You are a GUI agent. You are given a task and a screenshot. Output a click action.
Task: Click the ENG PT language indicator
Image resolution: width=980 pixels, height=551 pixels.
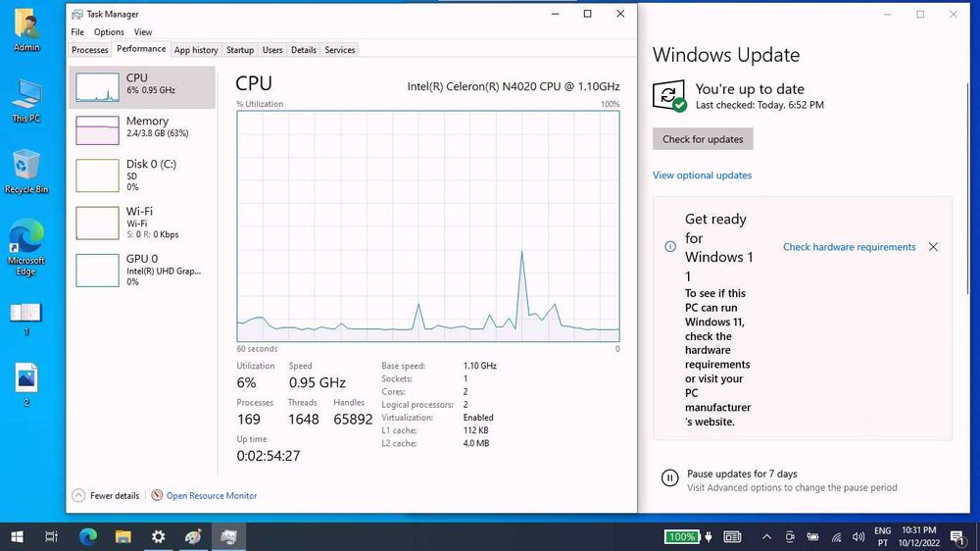click(883, 536)
